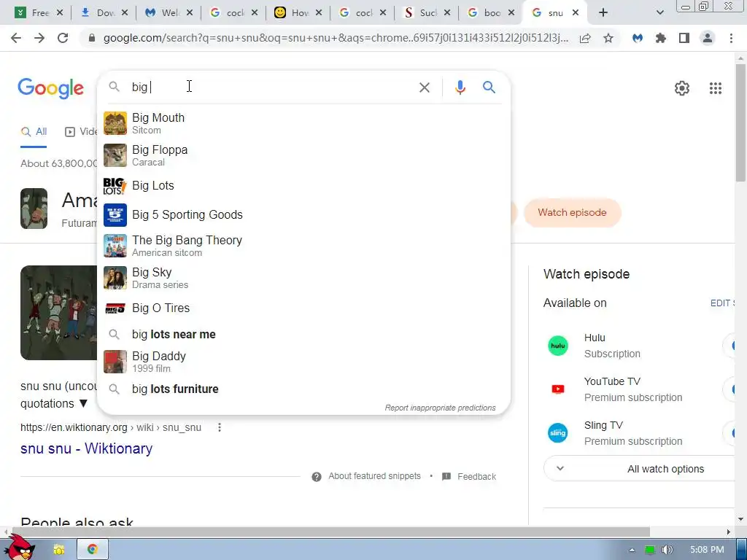Viewport: 747px width, 560px height.
Task: Open the Malwarebytes extension icon
Action: click(x=638, y=38)
